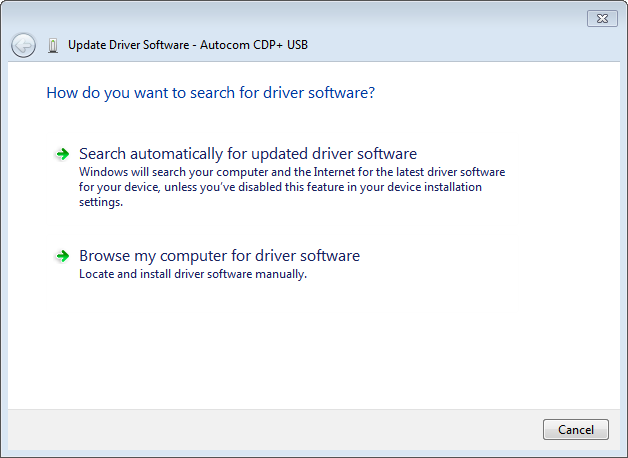Click the green arrow next to Browse my computer
Image resolution: width=628 pixels, height=458 pixels.
click(62, 256)
